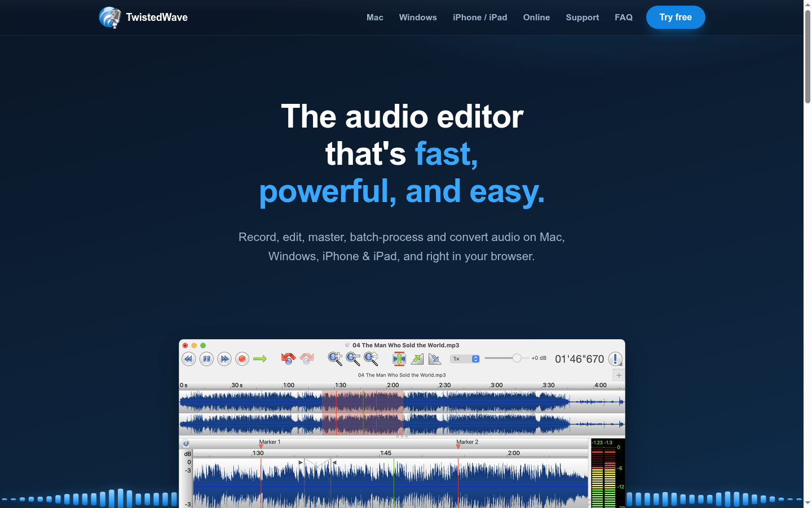Click the browser scrollbar down arrow
This screenshot has height=508, width=812.
[807, 503]
